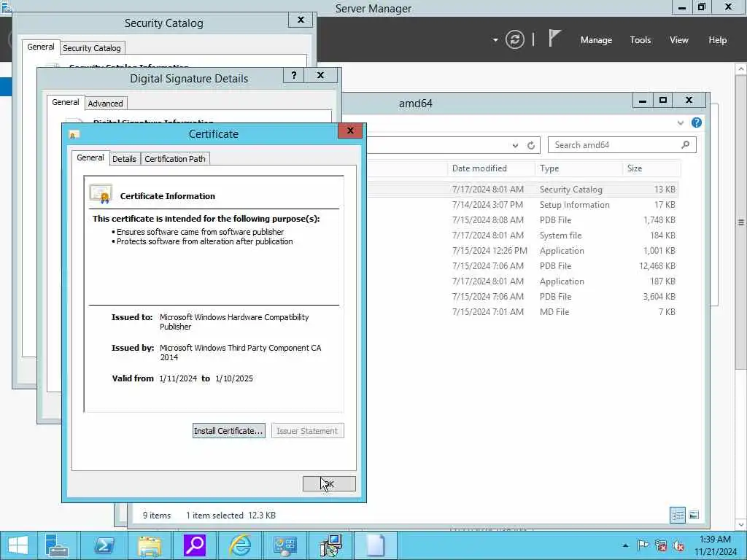Click the Windows Start button

18,545
